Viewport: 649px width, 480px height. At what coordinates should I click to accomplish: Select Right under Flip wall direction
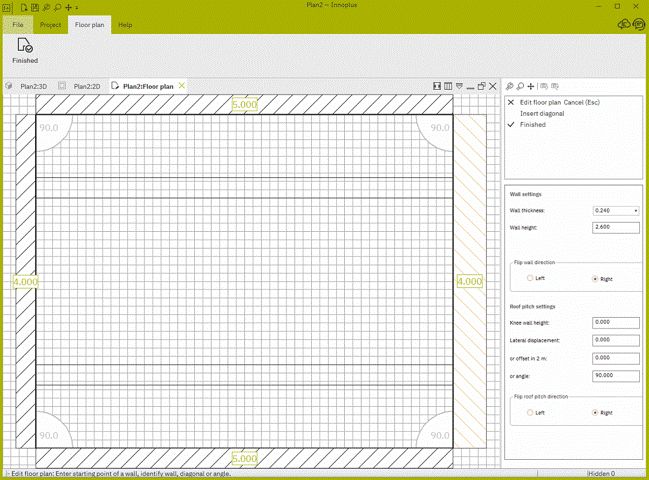pos(602,279)
